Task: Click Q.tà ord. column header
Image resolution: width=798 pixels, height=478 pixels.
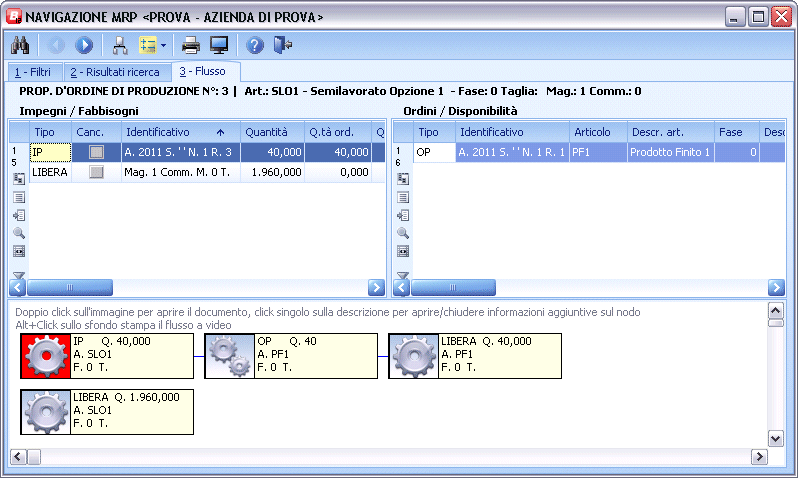Action: click(x=337, y=132)
